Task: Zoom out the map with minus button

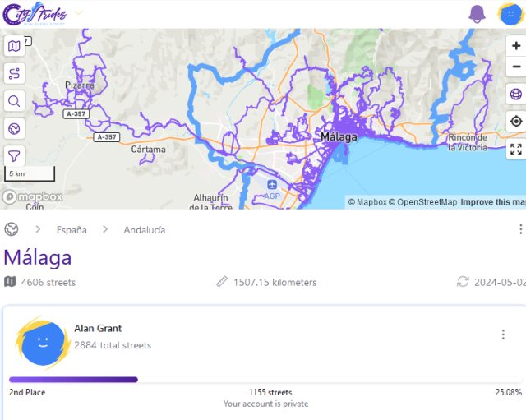Action: pyautogui.click(x=516, y=67)
